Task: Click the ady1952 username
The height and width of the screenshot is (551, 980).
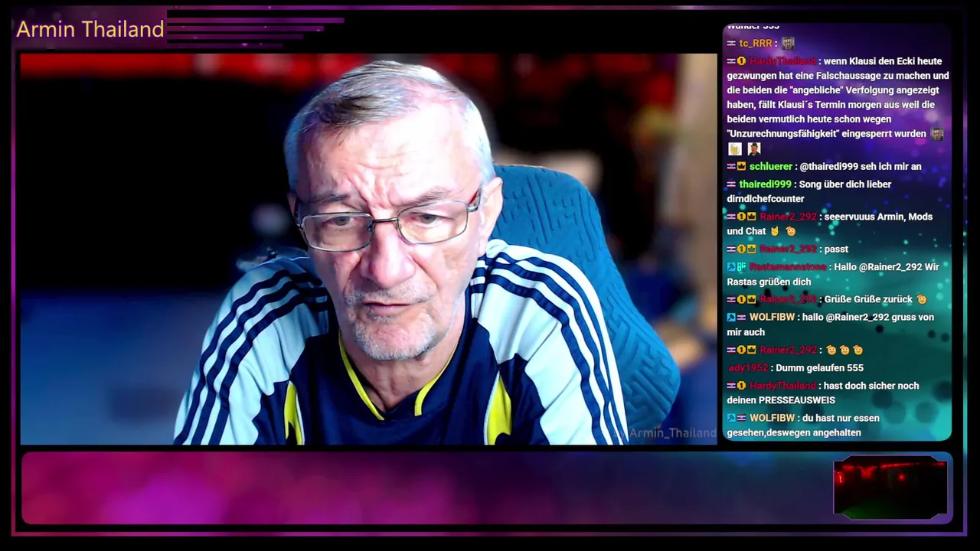Action: click(748, 368)
